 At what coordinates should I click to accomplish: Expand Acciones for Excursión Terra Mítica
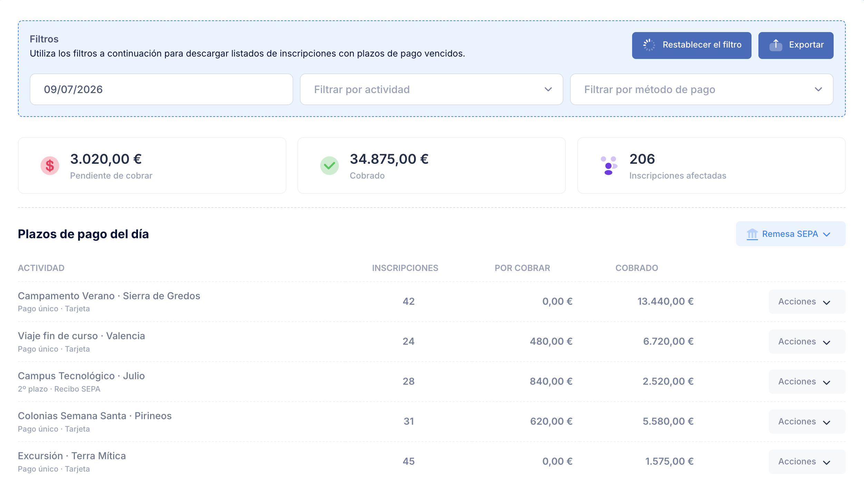807,462
